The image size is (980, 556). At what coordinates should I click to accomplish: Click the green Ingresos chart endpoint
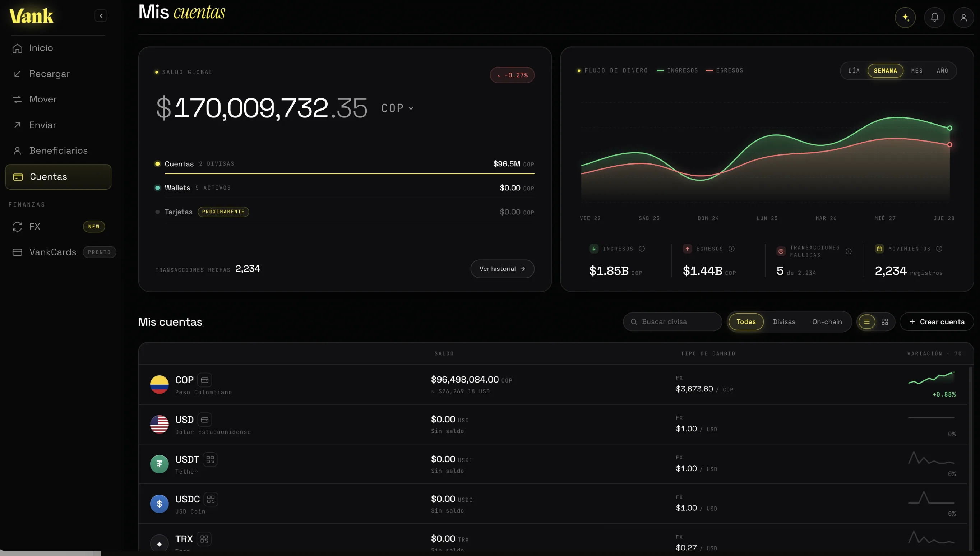tap(950, 128)
